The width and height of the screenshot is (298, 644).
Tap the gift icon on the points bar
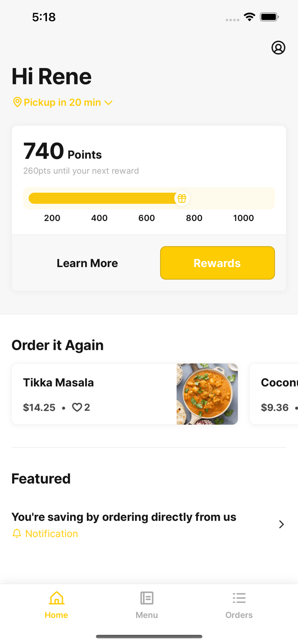pyautogui.click(x=182, y=198)
